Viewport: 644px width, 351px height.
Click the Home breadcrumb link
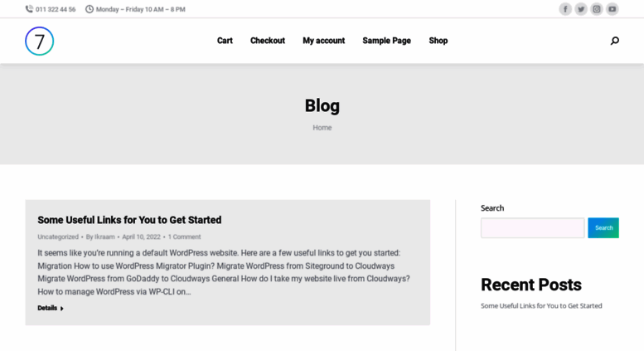point(322,128)
